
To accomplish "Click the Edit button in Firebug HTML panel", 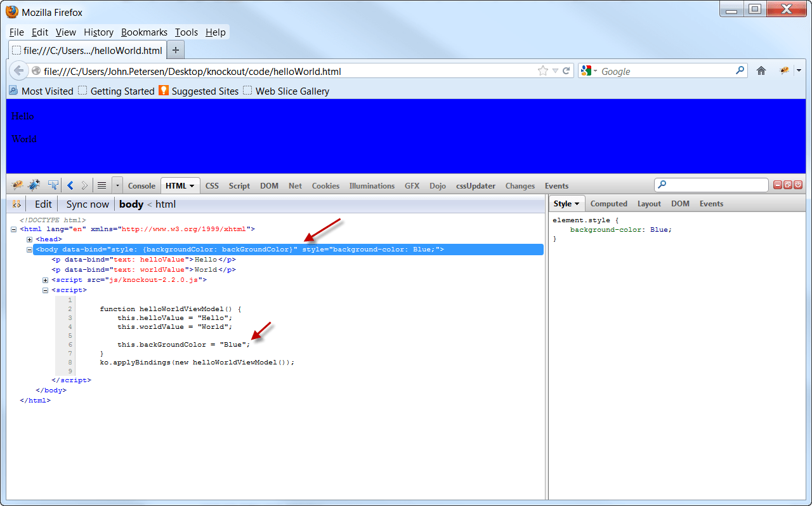I will coord(42,204).
